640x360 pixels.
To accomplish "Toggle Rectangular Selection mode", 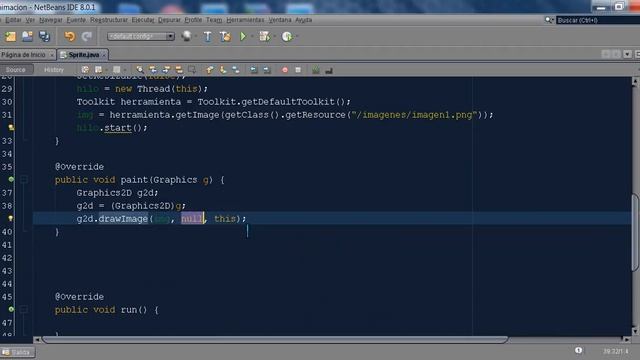I will (192, 70).
